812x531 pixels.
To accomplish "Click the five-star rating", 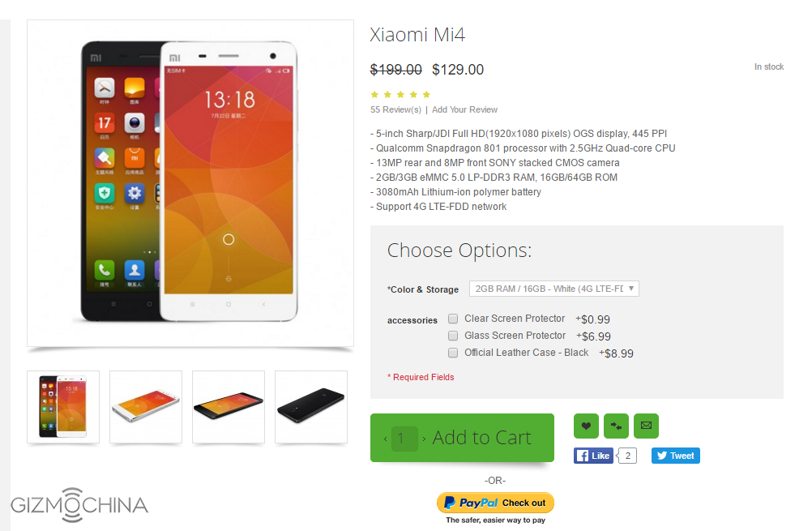I will [x=400, y=94].
